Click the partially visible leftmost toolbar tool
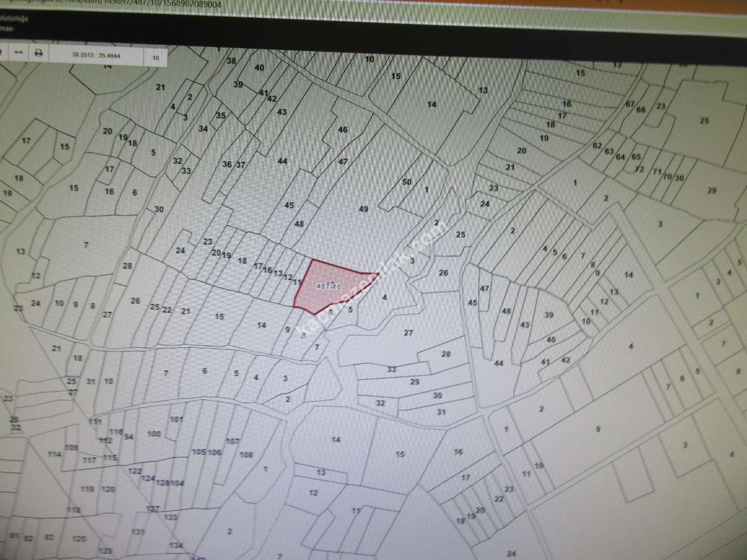747x560 pixels. point(3,53)
